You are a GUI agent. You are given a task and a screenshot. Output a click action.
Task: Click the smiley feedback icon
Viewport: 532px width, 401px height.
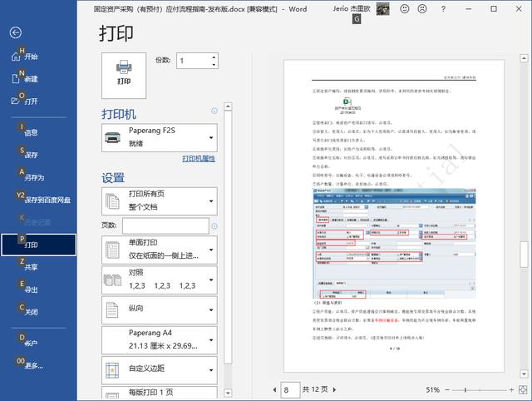coord(405,9)
